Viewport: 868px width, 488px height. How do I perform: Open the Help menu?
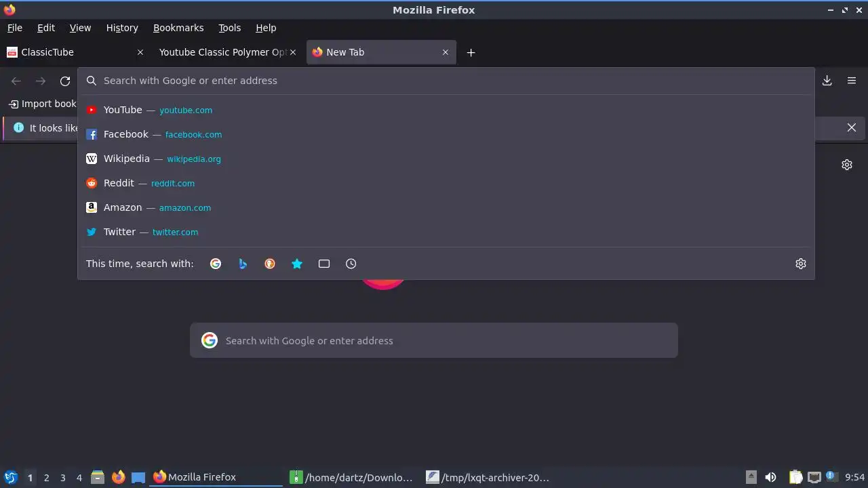(266, 28)
